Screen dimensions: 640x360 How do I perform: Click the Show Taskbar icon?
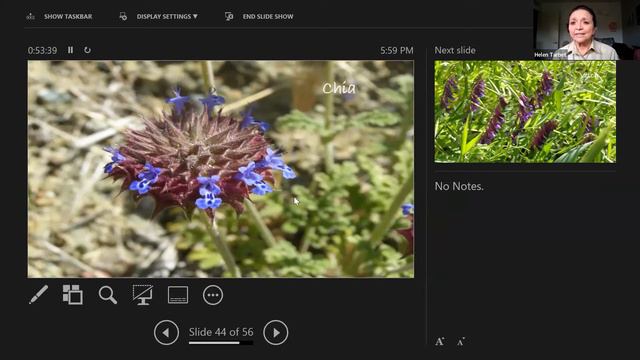(x=31, y=16)
